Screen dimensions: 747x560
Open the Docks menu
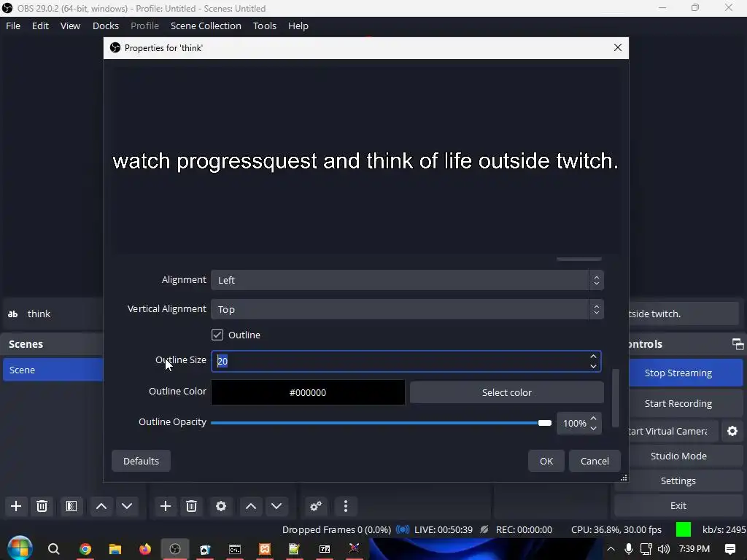106,26
